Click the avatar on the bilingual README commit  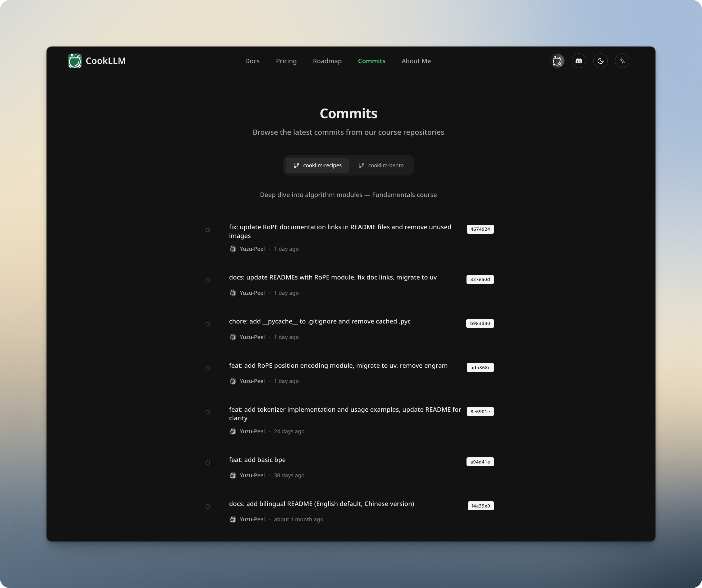pyautogui.click(x=233, y=519)
